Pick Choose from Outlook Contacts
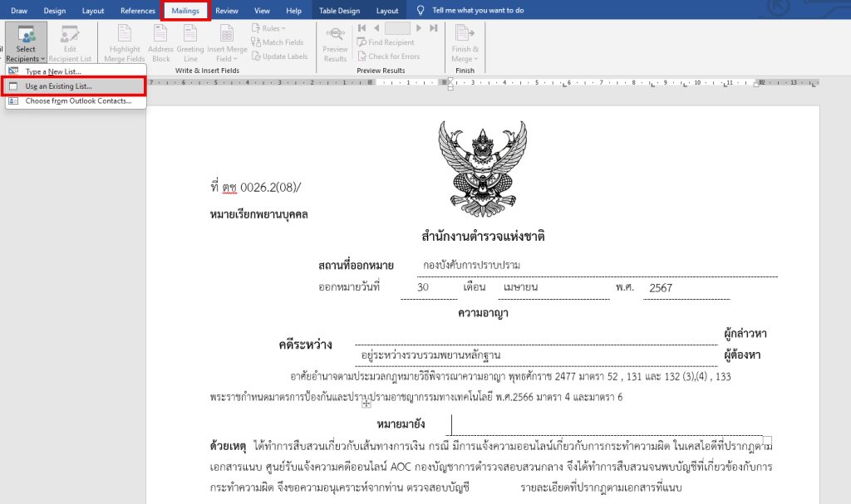 pyautogui.click(x=77, y=101)
